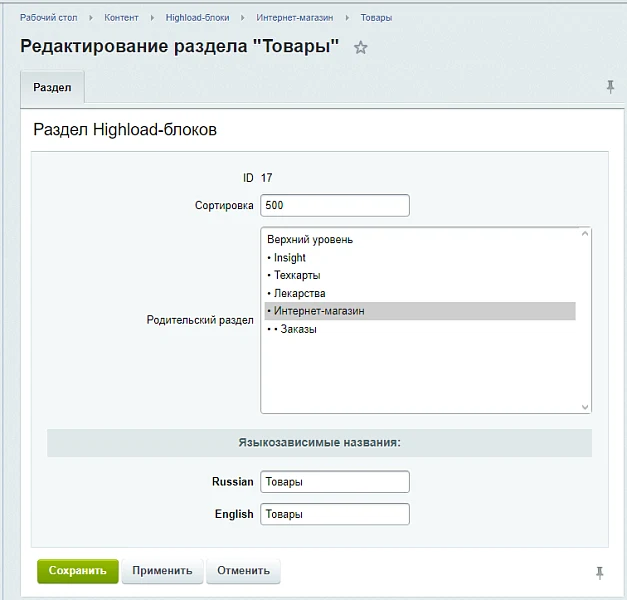Focus the Сортировка input field

point(335,205)
